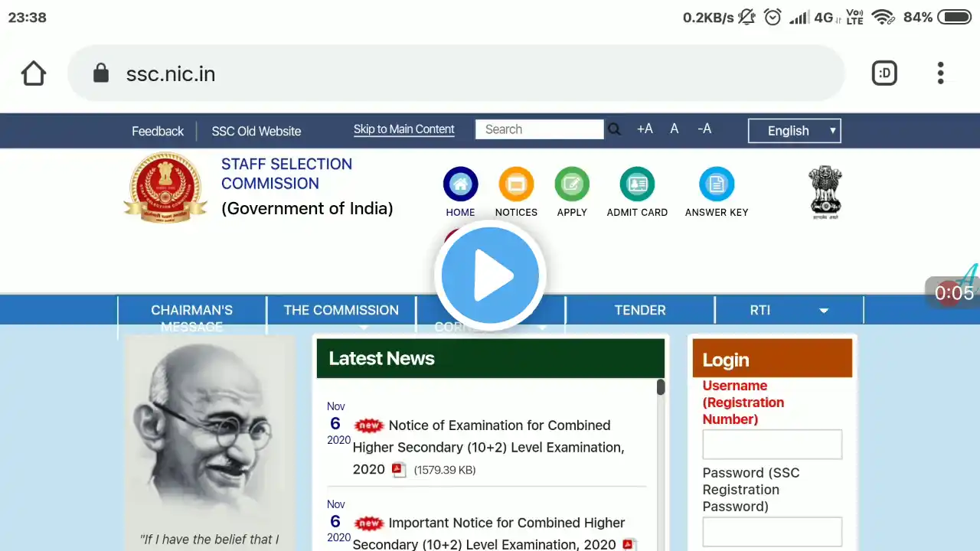Click the search magnifier icon
The image size is (980, 551).
[x=614, y=129]
